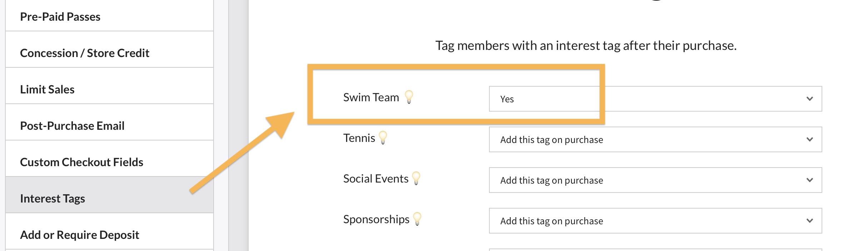This screenshot has height=251, width=868.
Task: Click the Sponsorships lightbulb hint icon
Action: point(417,219)
